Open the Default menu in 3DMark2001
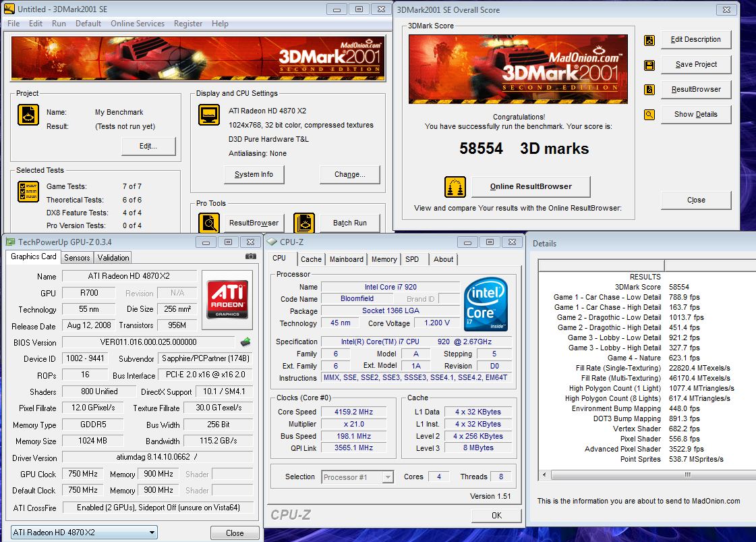The image size is (756, 542). (88, 23)
